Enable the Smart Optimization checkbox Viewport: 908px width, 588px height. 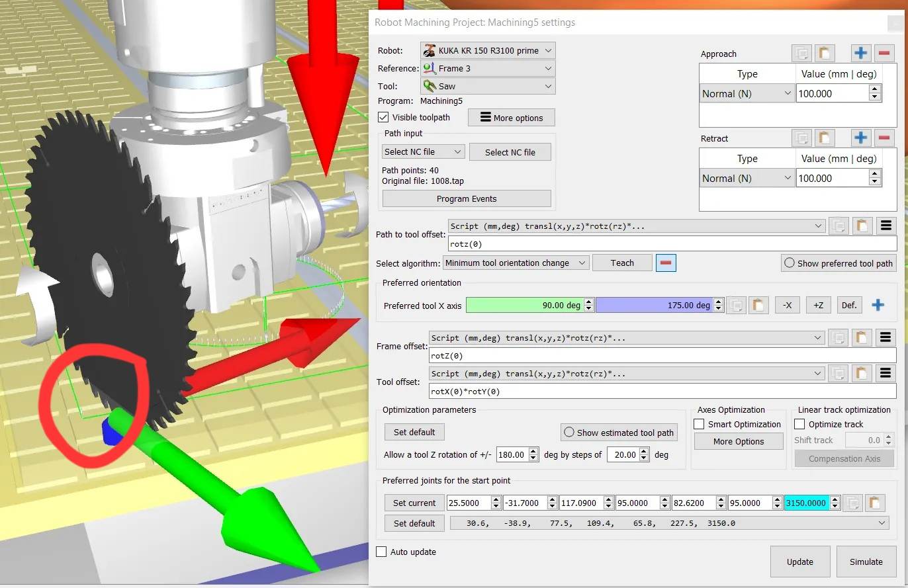tap(699, 424)
